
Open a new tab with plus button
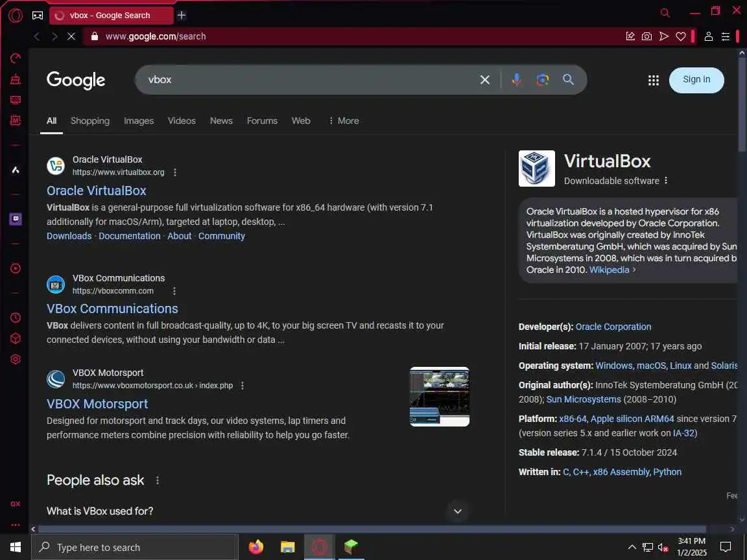click(182, 16)
